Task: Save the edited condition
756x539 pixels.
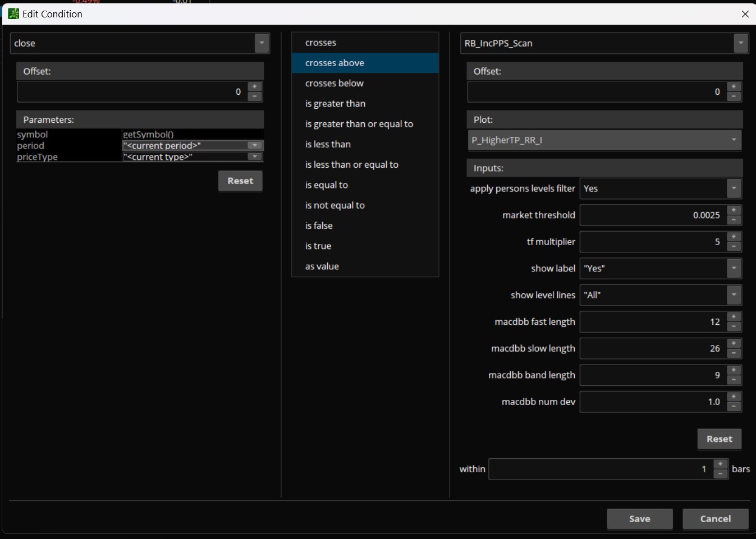Action: [639, 519]
